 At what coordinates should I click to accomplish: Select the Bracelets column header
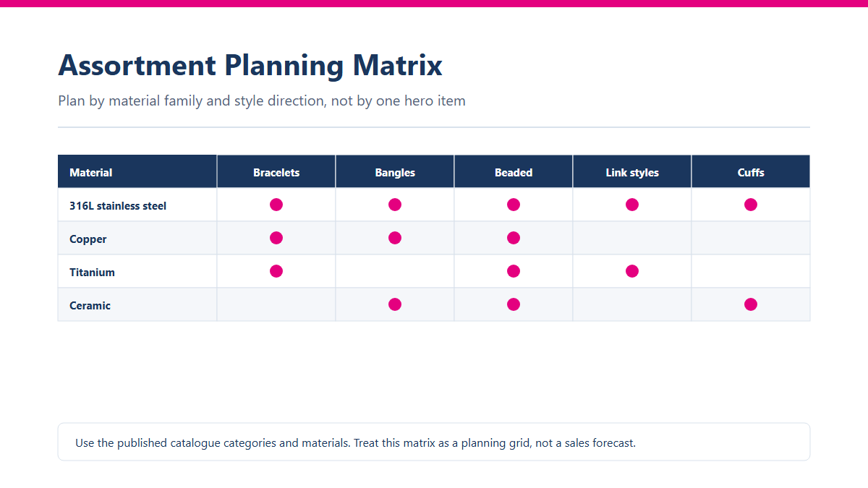(x=276, y=171)
